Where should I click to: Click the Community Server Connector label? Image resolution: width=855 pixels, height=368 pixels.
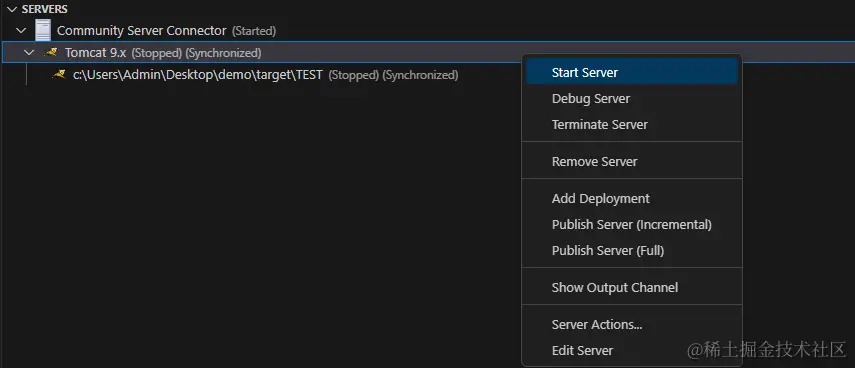tap(141, 31)
